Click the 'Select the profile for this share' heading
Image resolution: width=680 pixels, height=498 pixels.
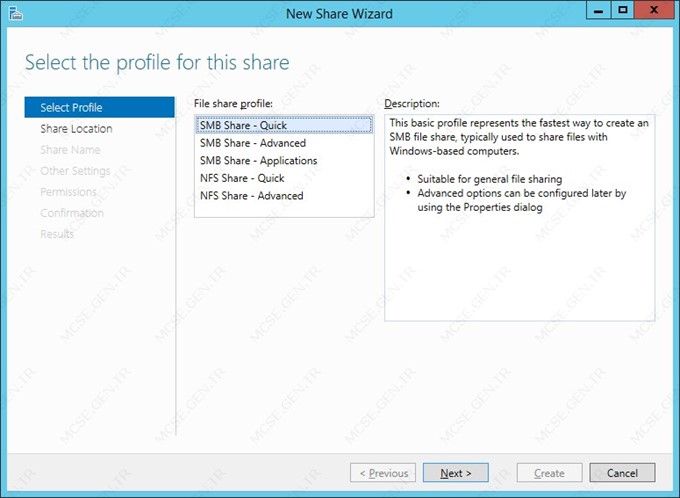click(x=157, y=62)
